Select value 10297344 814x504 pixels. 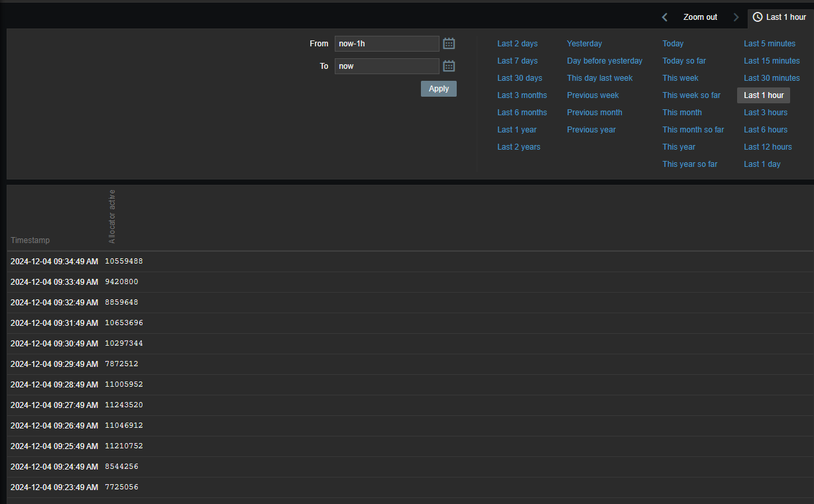[124, 344]
